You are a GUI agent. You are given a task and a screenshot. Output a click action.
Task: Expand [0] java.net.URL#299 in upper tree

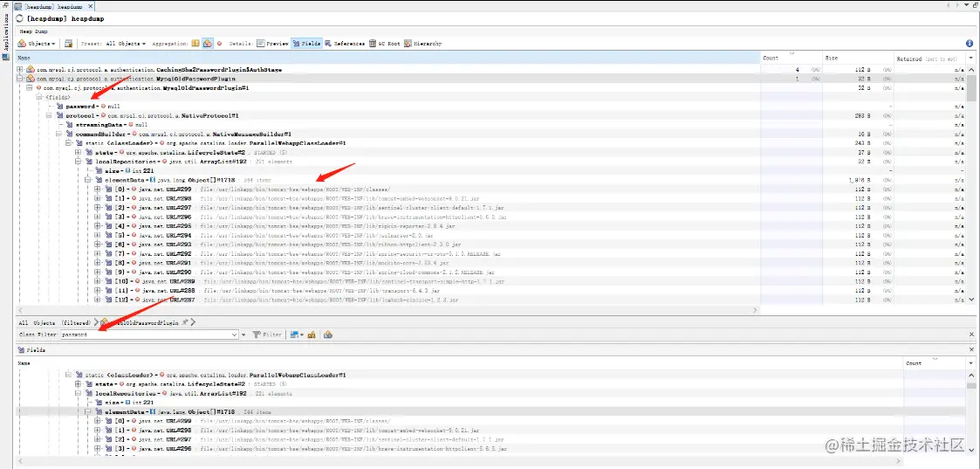click(98, 190)
